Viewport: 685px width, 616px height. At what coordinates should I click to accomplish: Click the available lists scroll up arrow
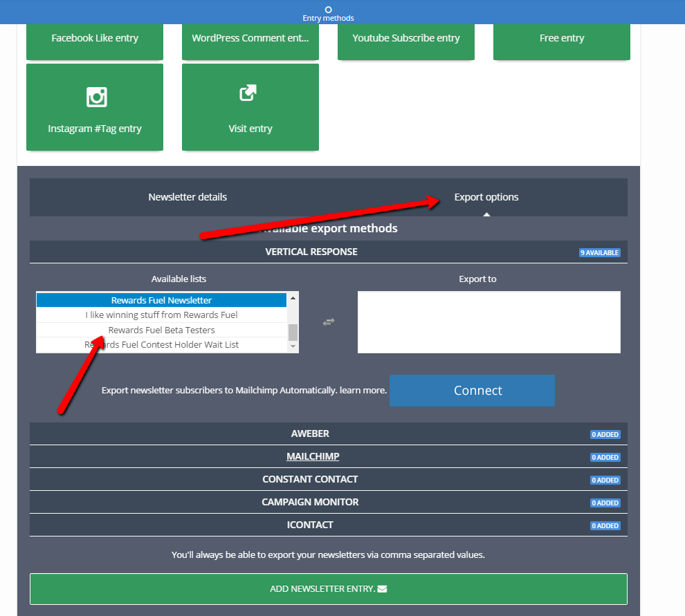(x=293, y=298)
